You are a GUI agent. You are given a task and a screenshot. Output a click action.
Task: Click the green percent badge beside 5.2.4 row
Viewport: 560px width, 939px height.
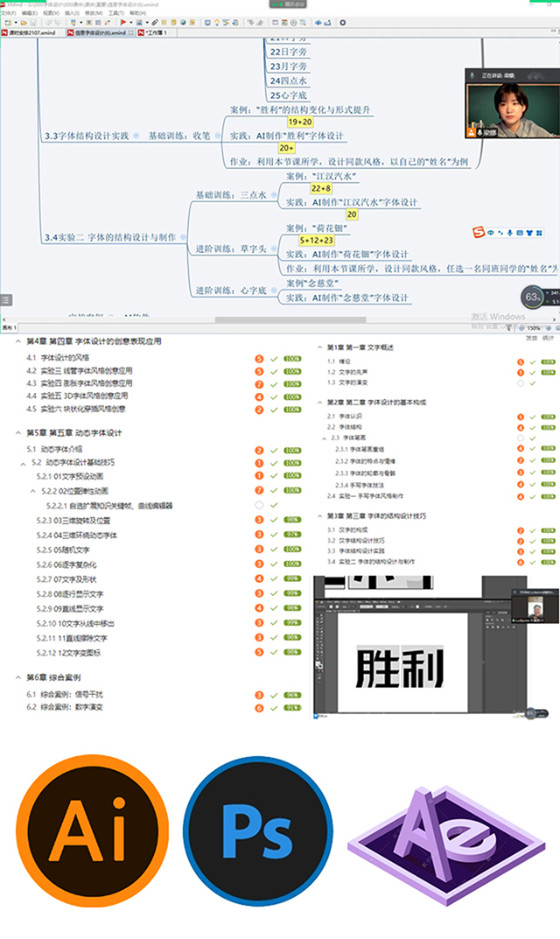(x=292, y=534)
